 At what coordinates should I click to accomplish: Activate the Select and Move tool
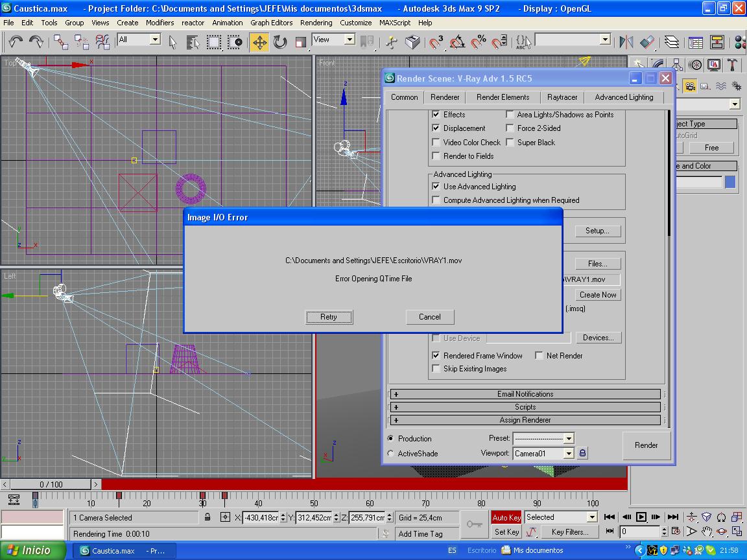(x=259, y=42)
